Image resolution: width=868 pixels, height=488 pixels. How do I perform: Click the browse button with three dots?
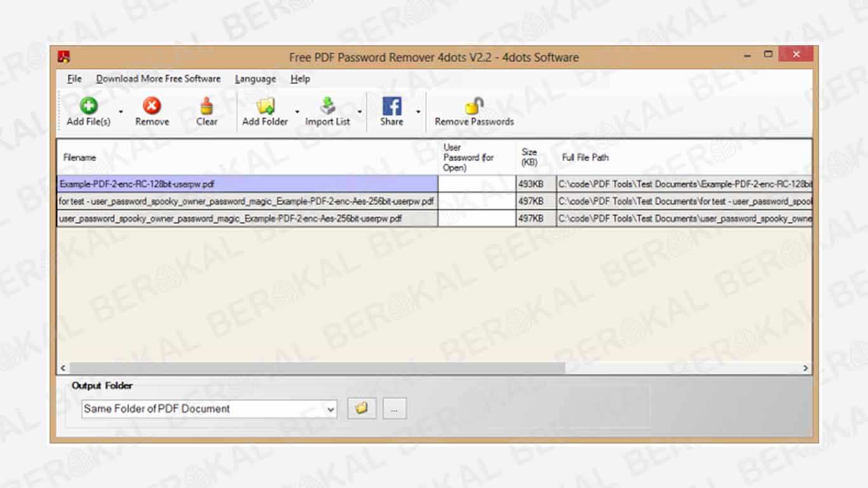pyautogui.click(x=394, y=409)
